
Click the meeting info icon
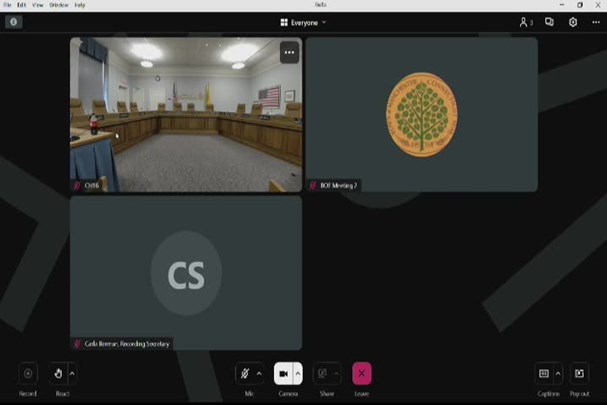click(14, 22)
